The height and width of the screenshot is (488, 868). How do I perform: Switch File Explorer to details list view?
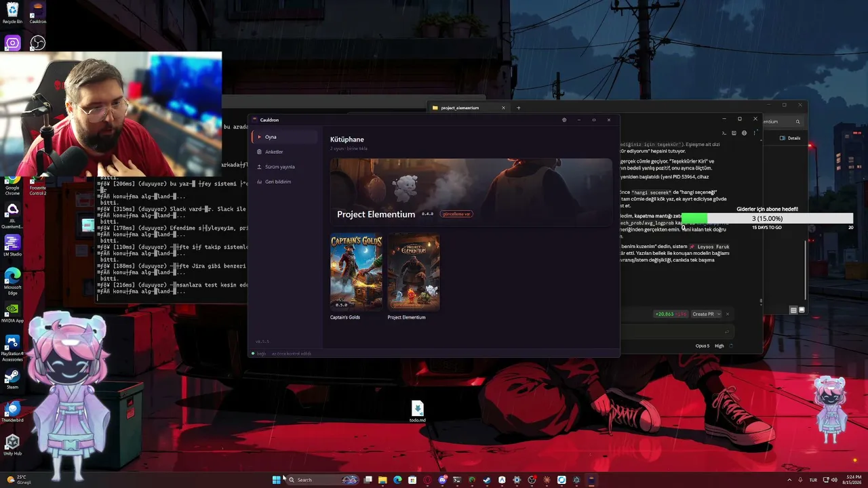coord(793,310)
